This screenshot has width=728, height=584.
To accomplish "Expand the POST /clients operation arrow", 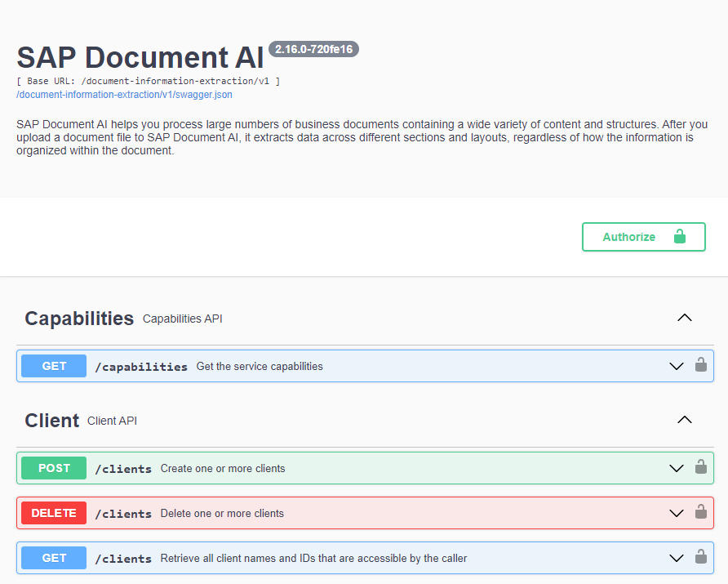I will (x=677, y=468).
